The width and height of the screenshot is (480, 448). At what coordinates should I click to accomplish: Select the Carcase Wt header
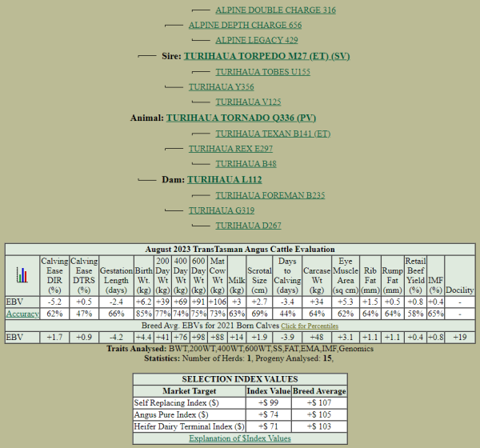(317, 275)
